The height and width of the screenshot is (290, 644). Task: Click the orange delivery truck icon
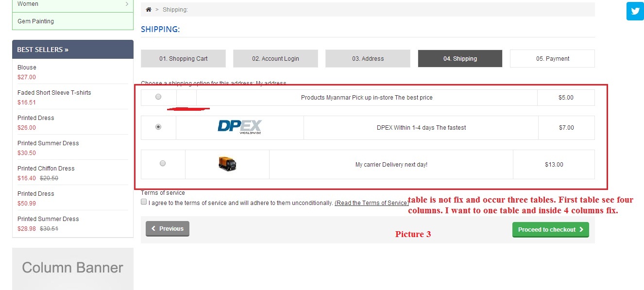227,164
